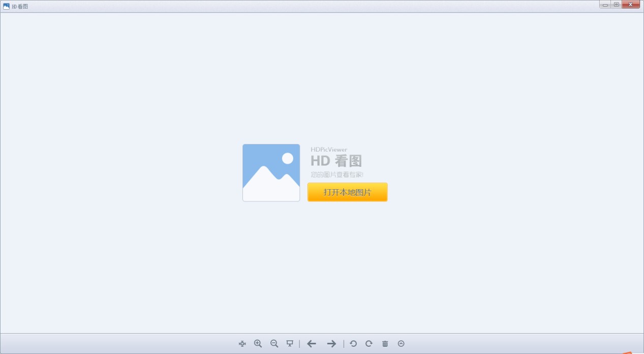The width and height of the screenshot is (644, 354).
Task: Click the fit-to-window icon in bottom toolbar
Action: click(x=242, y=344)
